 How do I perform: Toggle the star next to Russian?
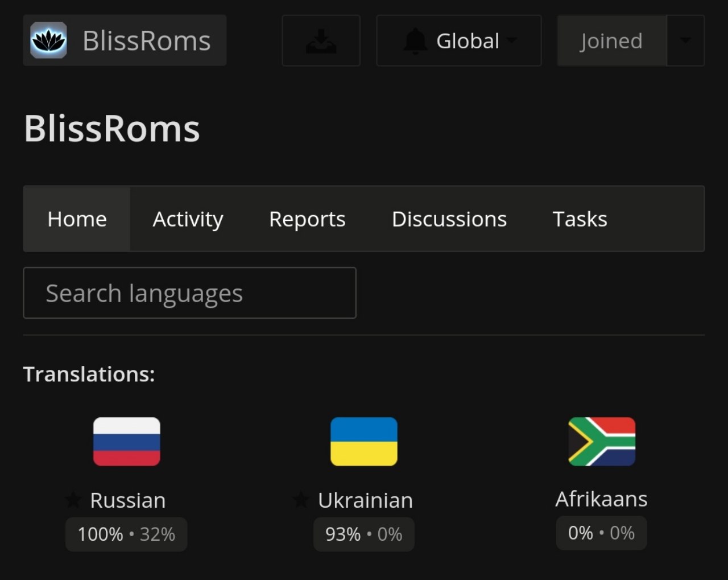(x=73, y=500)
